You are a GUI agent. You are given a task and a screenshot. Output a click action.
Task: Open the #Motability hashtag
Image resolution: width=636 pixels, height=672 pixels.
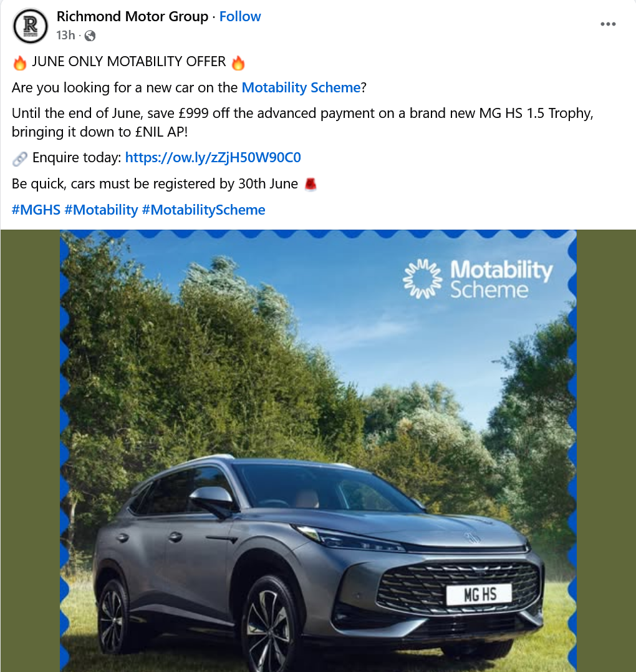101,210
